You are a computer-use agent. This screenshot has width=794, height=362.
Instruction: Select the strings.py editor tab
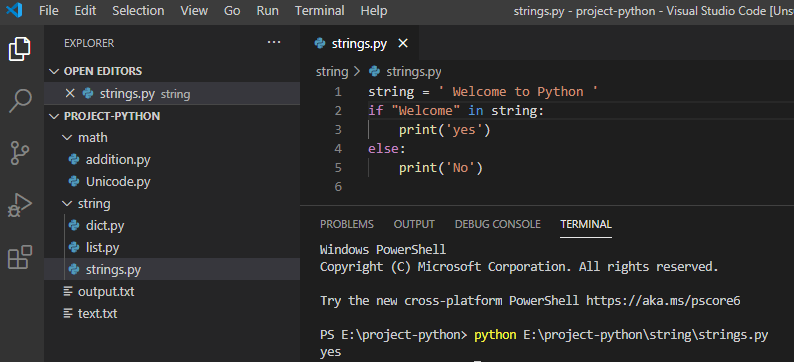click(x=360, y=44)
